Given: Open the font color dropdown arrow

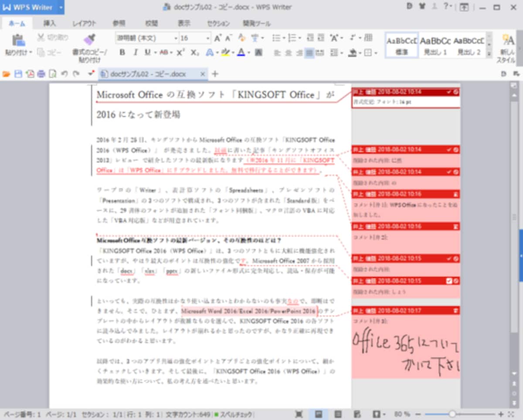Looking at the screenshot, I should pos(248,53).
